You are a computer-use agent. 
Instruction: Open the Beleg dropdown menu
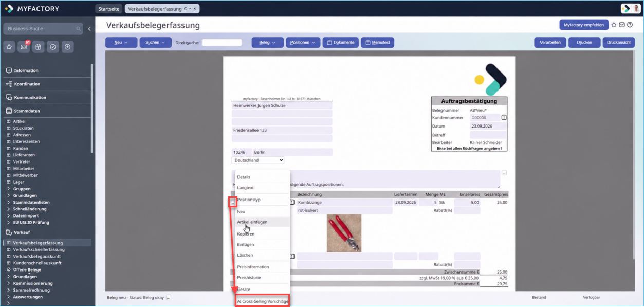(267, 43)
